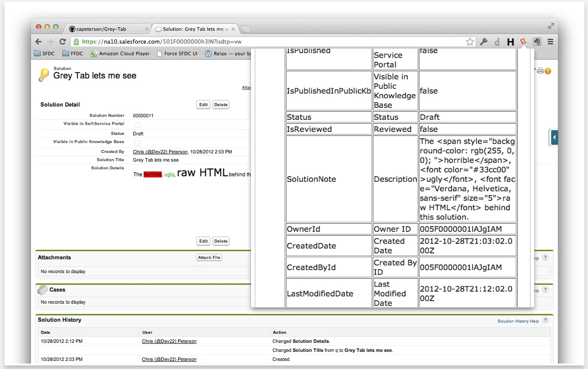The width and height of the screenshot is (588, 369).
Task: Open the orange help icon beside printer
Action: tap(548, 71)
